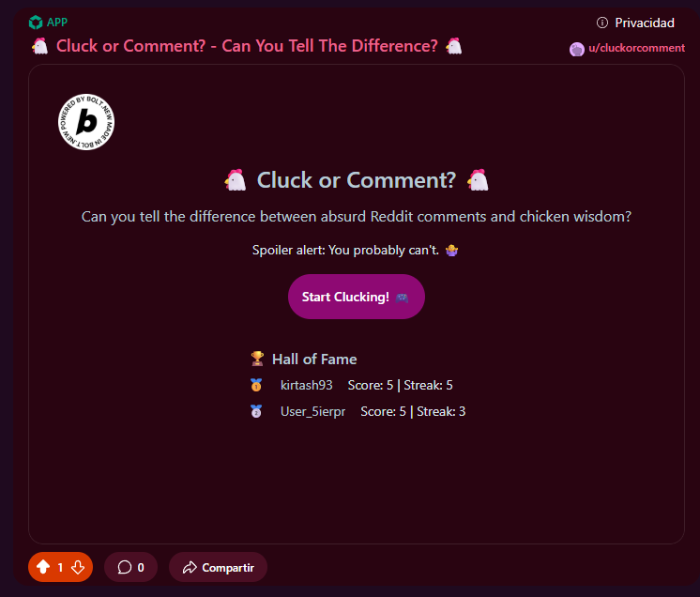This screenshot has width=700, height=597.
Task: Select leaderboard entry User_5ierpr
Action: pos(313,411)
